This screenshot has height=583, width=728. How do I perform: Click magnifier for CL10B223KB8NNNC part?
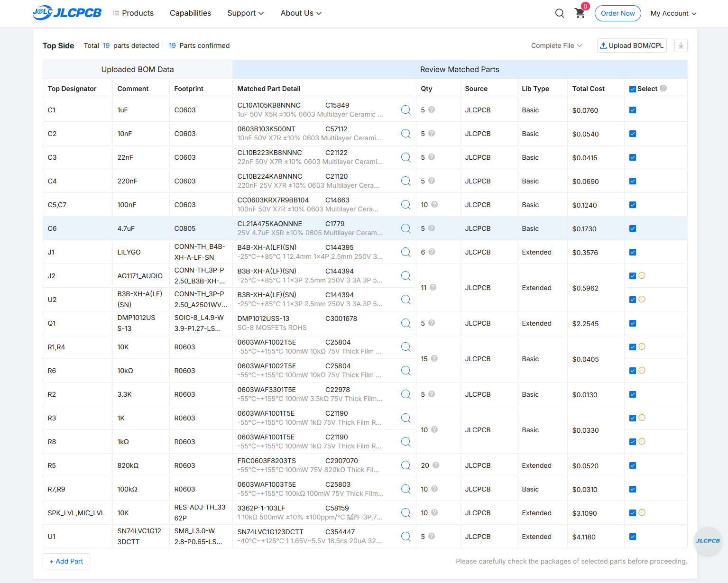(x=406, y=157)
